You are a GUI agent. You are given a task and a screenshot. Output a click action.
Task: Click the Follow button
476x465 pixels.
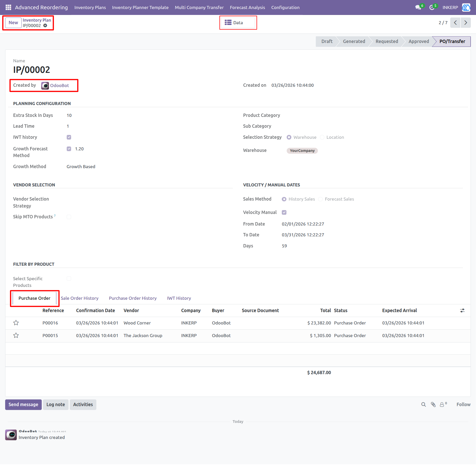pyautogui.click(x=463, y=404)
